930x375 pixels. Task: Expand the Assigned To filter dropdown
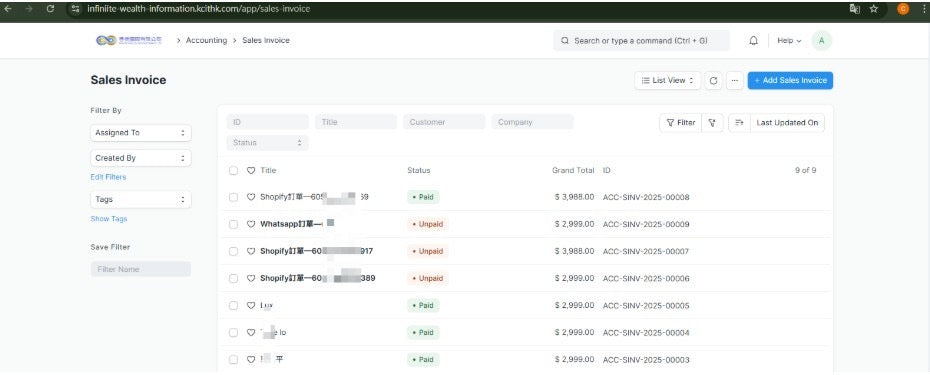(141, 133)
